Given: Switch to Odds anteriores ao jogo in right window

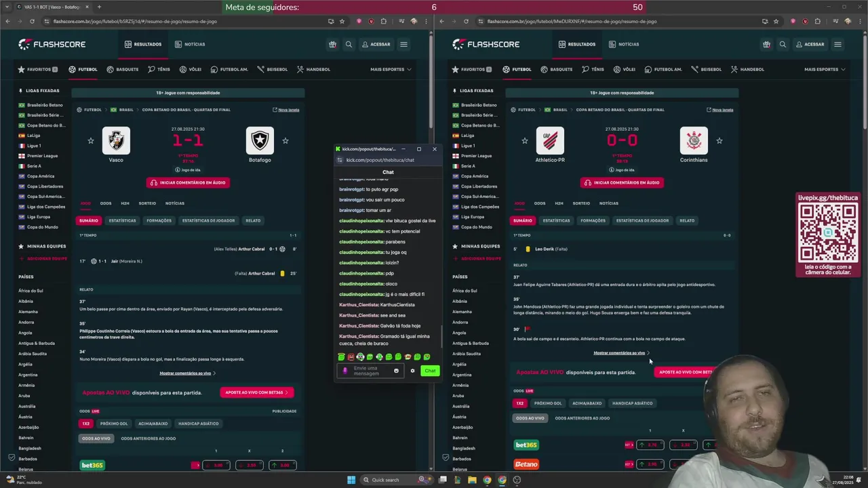Looking at the screenshot, I should click(x=583, y=418).
